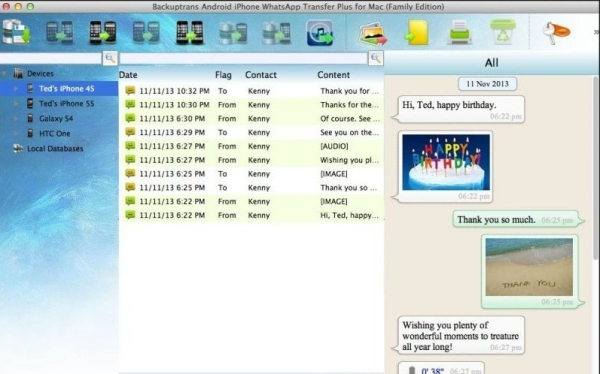Select the 6:29 PM 'See you on the' message
The height and width of the screenshot is (374, 600).
251,132
